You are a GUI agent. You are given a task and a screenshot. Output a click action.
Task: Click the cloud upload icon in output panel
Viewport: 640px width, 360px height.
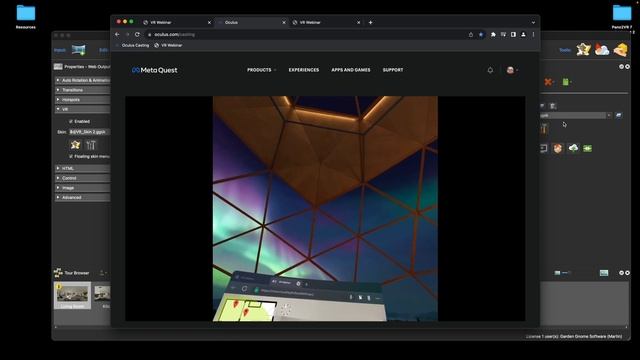point(573,148)
